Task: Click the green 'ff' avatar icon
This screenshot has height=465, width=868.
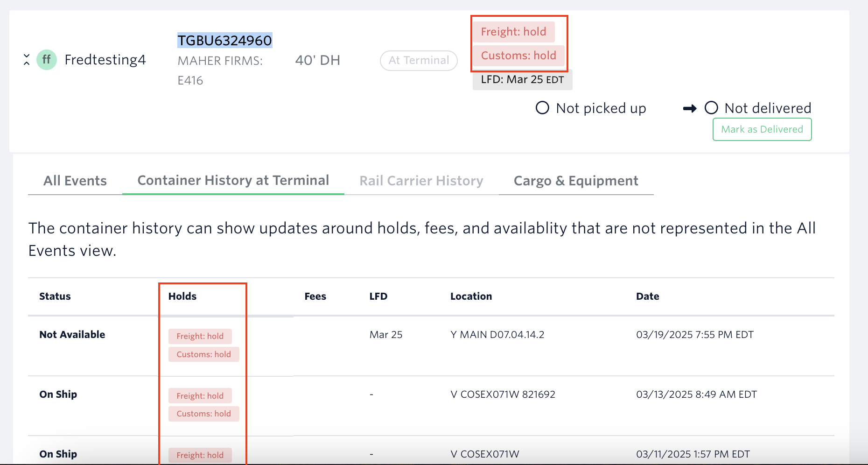Action: point(47,60)
